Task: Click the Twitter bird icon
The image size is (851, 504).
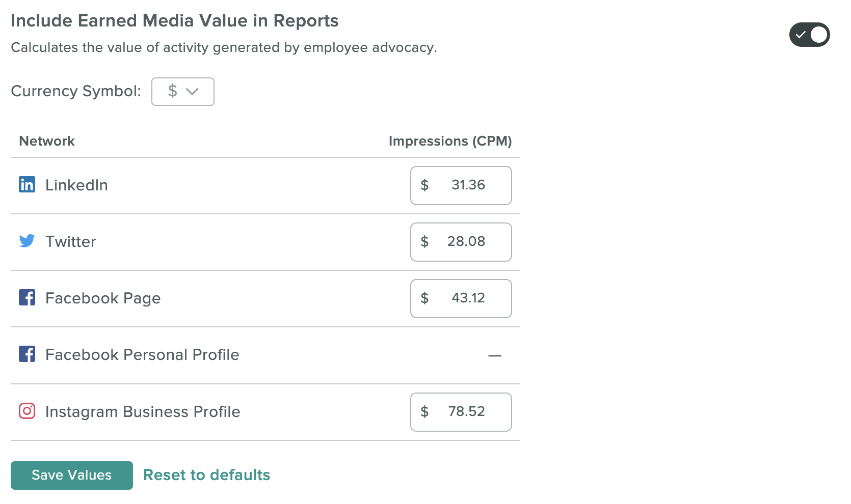Action: [x=27, y=241]
